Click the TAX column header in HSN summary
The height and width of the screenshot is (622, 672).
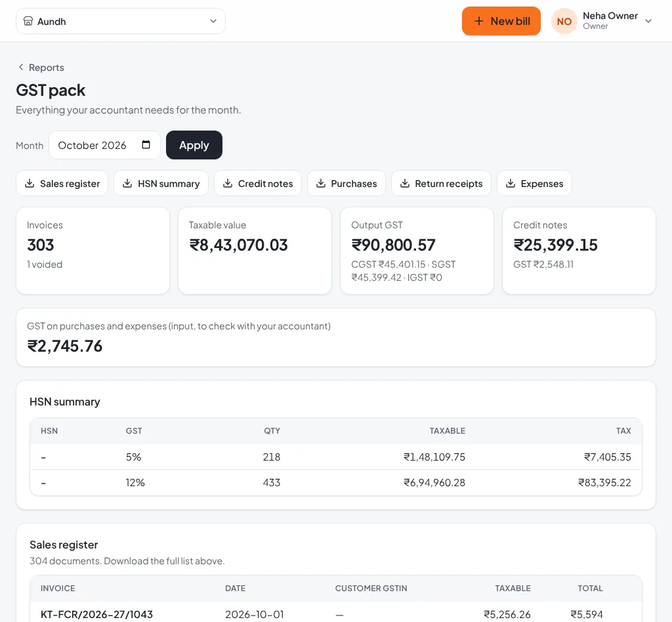(623, 431)
